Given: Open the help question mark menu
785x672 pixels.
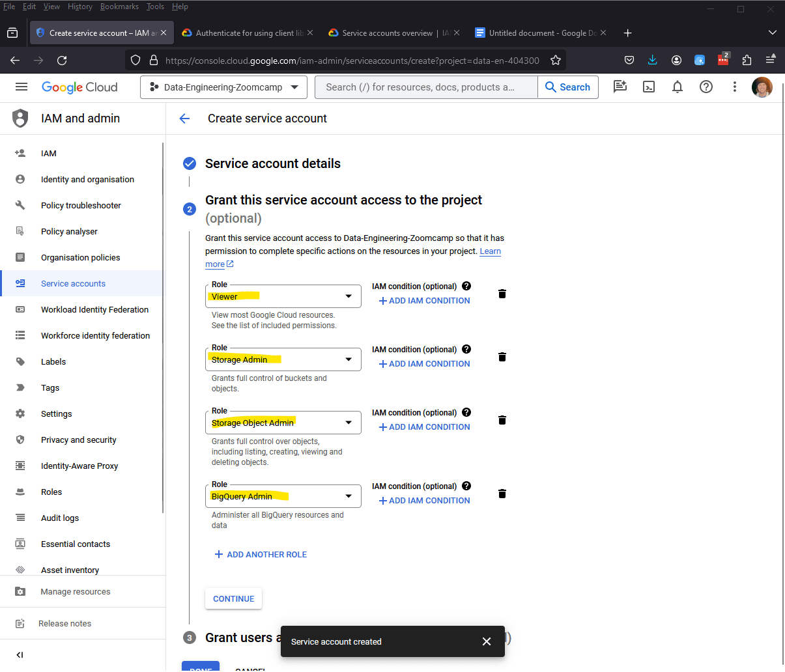Looking at the screenshot, I should coord(706,87).
